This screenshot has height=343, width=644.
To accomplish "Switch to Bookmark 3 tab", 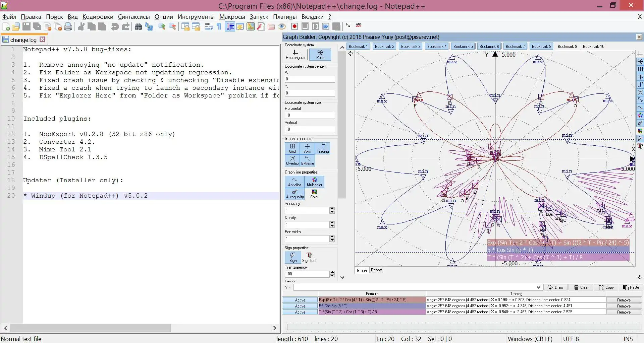I will pos(411,47).
